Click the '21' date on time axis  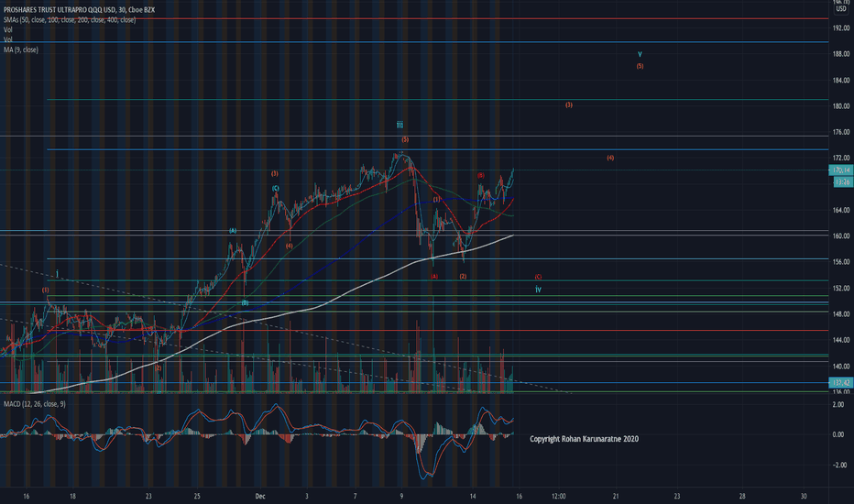pyautogui.click(x=616, y=496)
